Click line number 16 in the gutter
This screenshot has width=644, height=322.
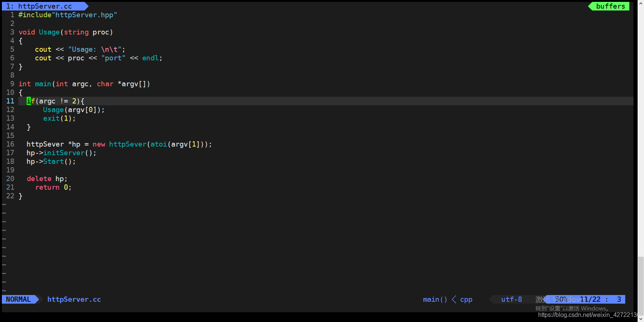coord(10,144)
